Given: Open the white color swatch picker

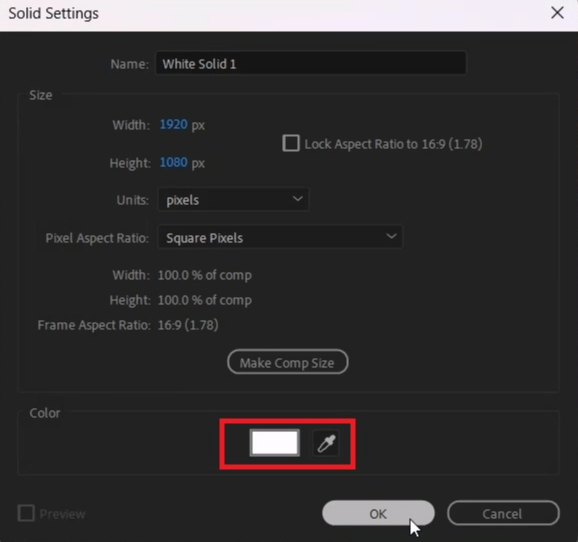Looking at the screenshot, I should coord(275,443).
